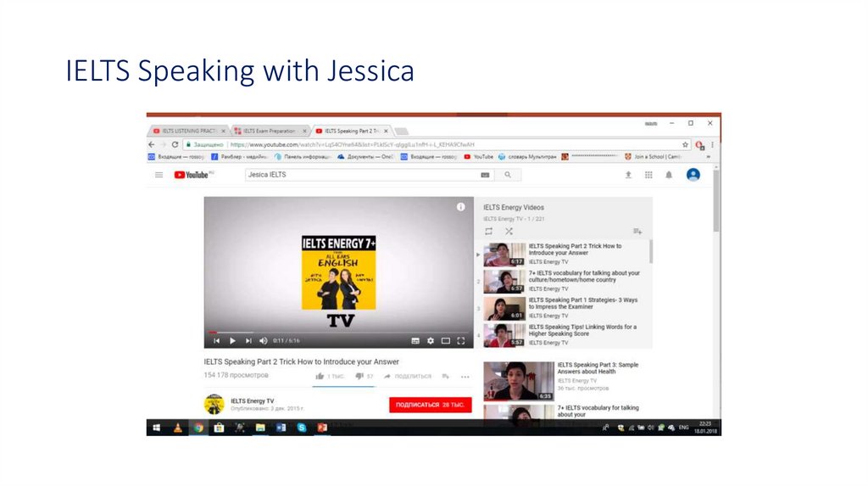Click the upload video icon
The image size is (868, 487).
click(628, 175)
